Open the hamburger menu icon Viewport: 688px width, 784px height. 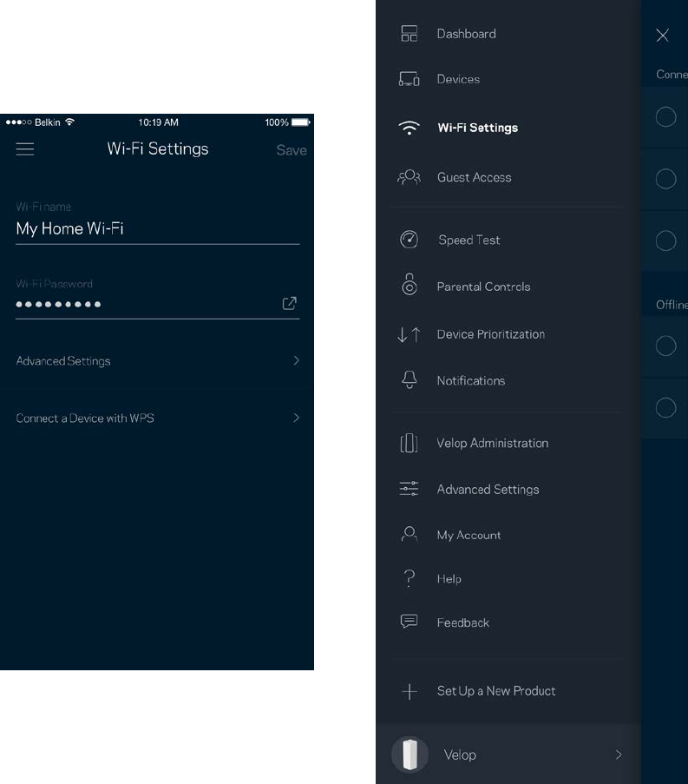(x=25, y=149)
